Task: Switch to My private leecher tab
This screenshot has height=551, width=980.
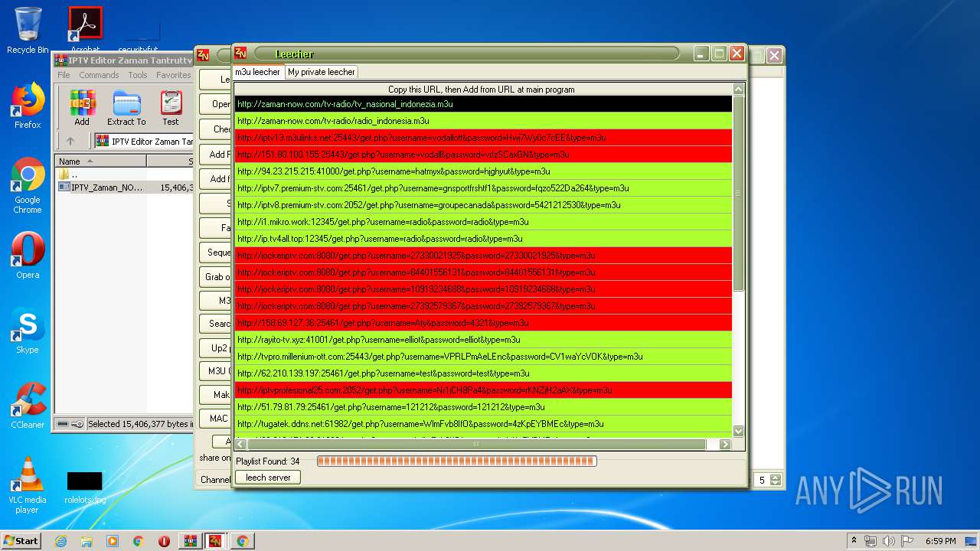Action: [x=322, y=72]
